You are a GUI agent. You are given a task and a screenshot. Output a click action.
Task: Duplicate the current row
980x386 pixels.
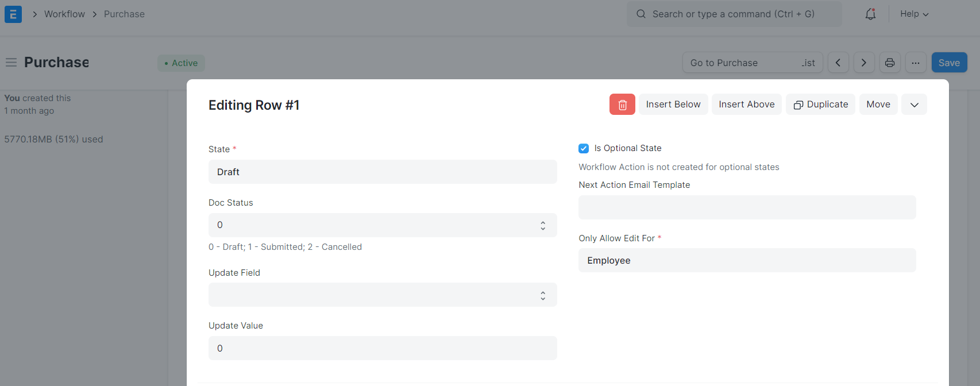click(x=820, y=105)
